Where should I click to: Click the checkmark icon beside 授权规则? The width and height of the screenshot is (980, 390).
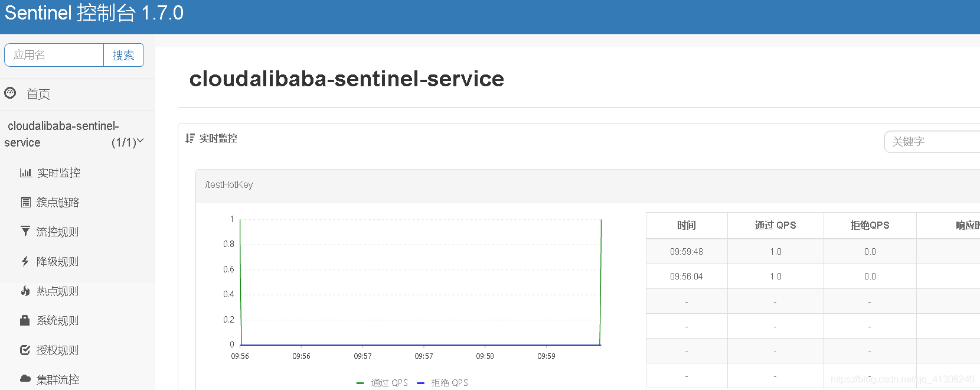click(x=25, y=350)
